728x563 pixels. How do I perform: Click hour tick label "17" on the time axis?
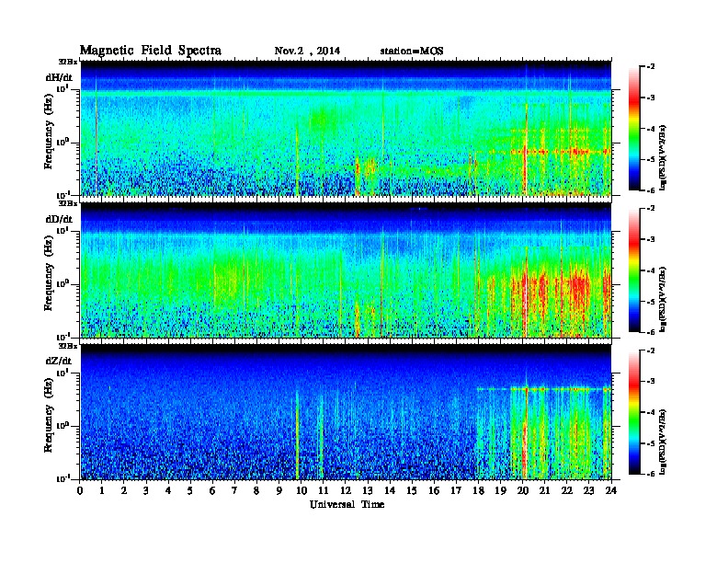click(x=456, y=490)
